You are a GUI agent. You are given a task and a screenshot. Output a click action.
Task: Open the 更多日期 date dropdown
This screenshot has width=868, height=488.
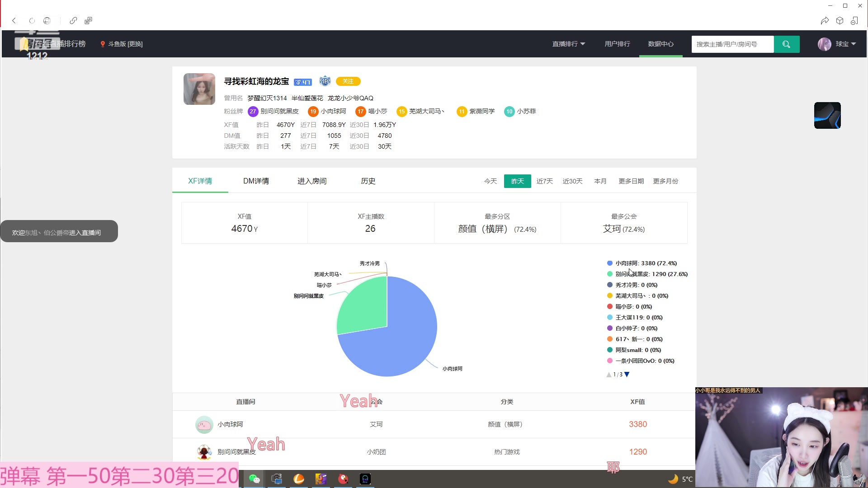point(631,181)
